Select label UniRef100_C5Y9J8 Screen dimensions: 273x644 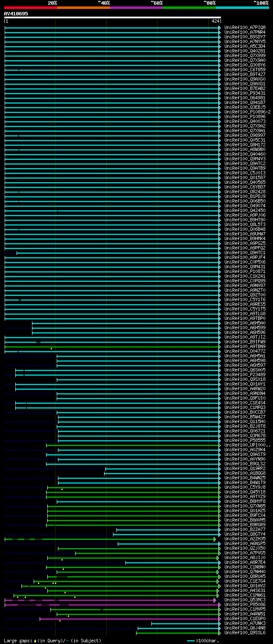[245, 487]
